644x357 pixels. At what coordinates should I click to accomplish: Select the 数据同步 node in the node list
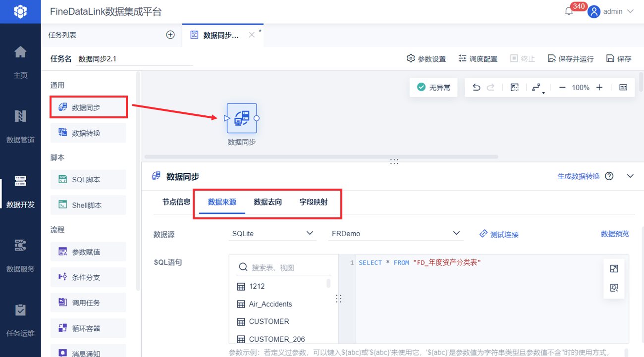click(89, 107)
